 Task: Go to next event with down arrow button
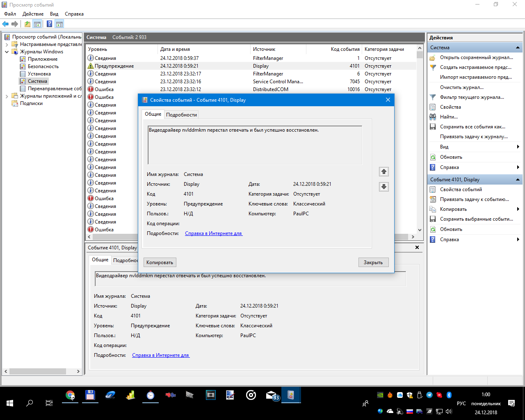click(383, 187)
